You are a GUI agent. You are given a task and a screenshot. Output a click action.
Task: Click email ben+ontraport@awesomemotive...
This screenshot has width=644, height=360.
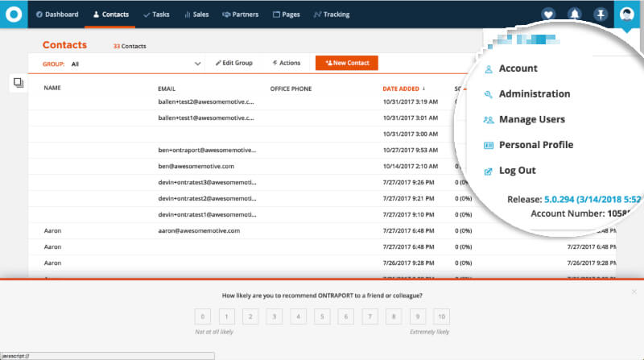(207, 150)
